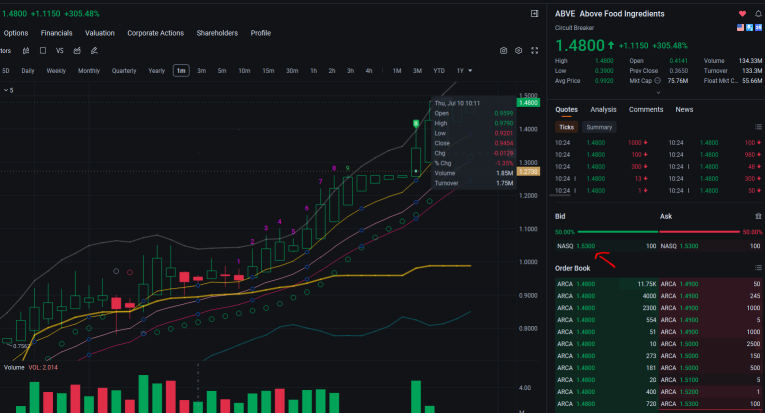Select the Yearly period button
The height and width of the screenshot is (413, 765).
point(157,71)
